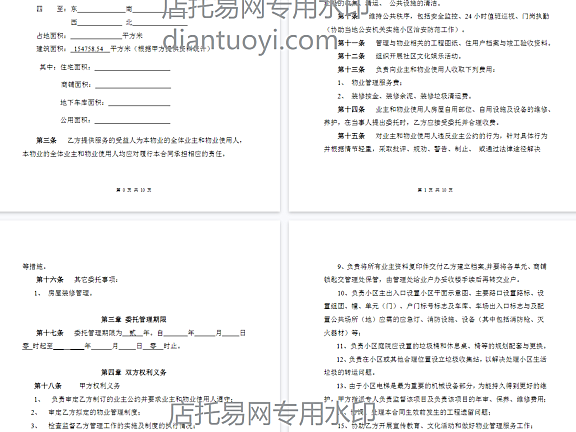Click the paragraph numbered 13 on the bottom-right page
This screenshot has height=432, width=576.
pos(435,392)
